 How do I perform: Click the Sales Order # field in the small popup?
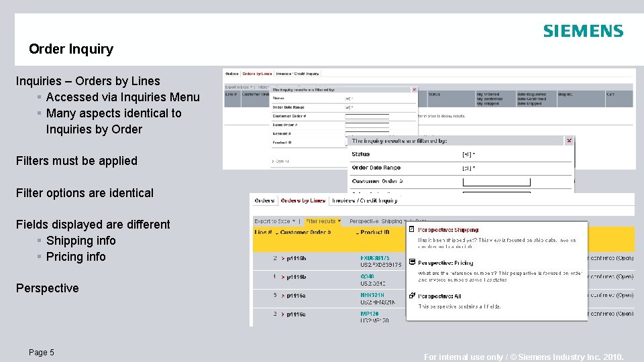coord(367,125)
